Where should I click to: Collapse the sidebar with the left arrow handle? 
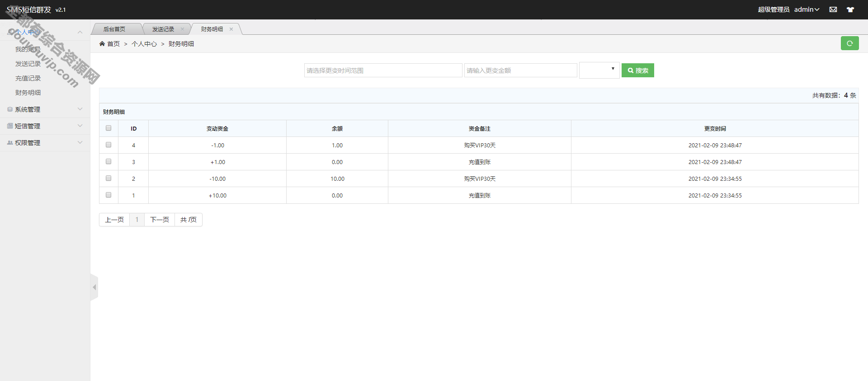[94, 287]
